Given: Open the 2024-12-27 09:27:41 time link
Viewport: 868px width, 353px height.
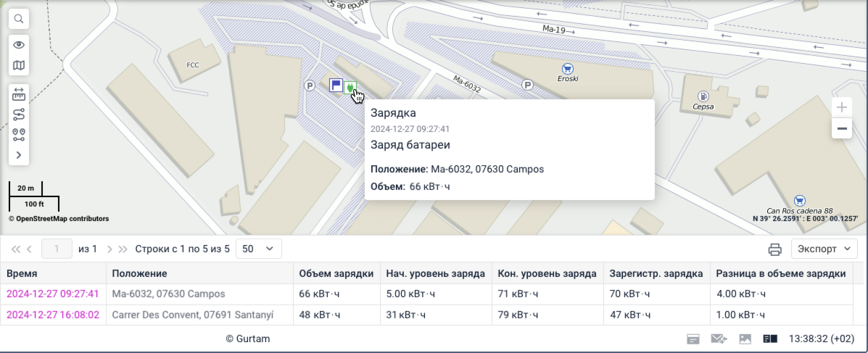Looking at the screenshot, I should (x=53, y=294).
